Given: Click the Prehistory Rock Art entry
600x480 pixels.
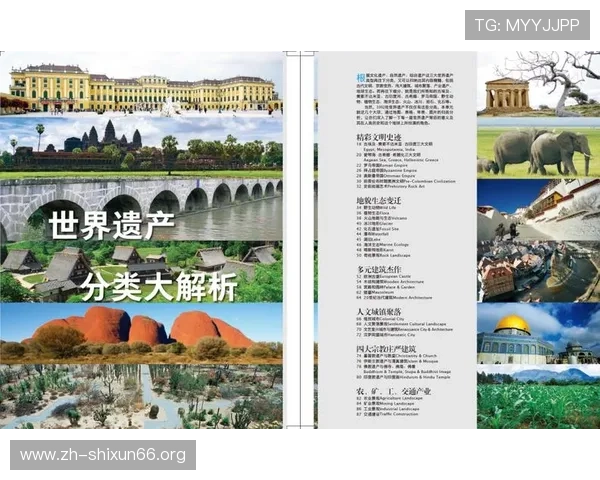Looking at the screenshot, I should (391, 186).
